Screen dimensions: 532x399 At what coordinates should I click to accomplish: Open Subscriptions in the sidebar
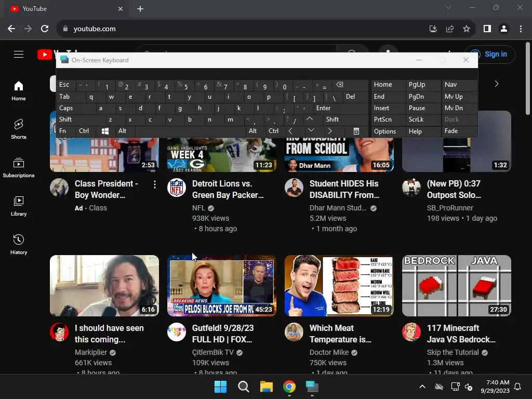tap(19, 168)
